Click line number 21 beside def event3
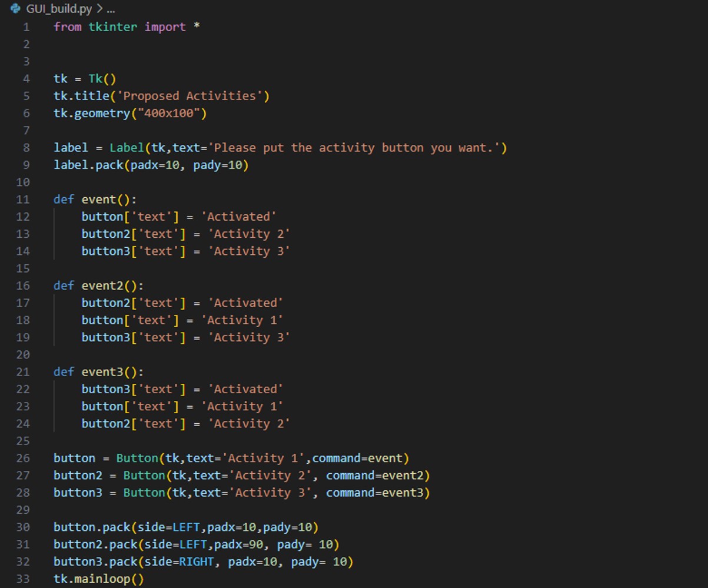 (x=24, y=372)
